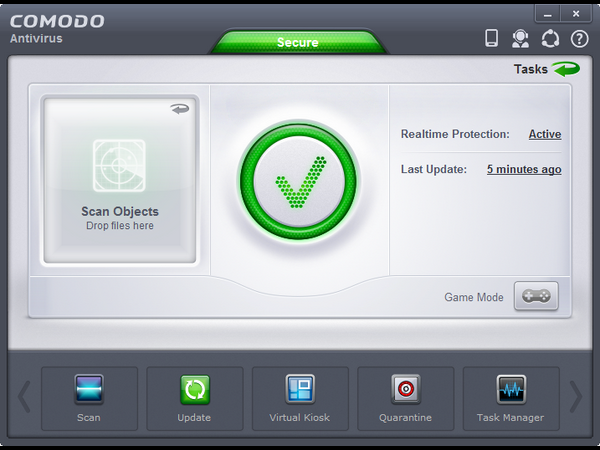Minimize the Comodo Antivirus window
Viewport: 600px width, 450px height.
pyautogui.click(x=548, y=14)
